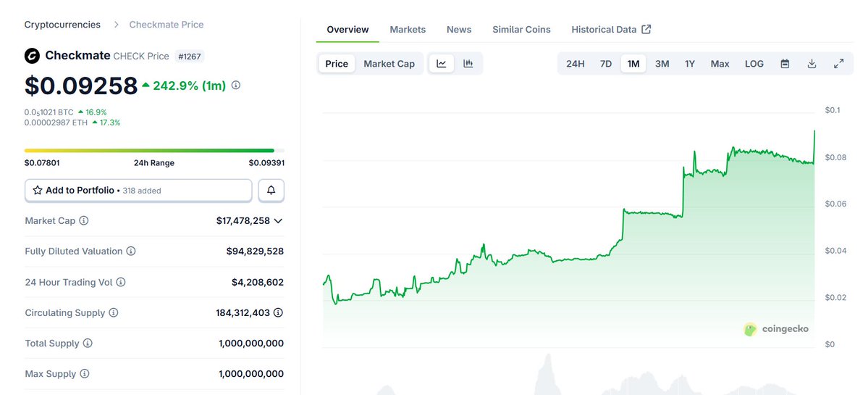Open the Overview tab
This screenshot has height=395, width=868.
click(x=347, y=30)
